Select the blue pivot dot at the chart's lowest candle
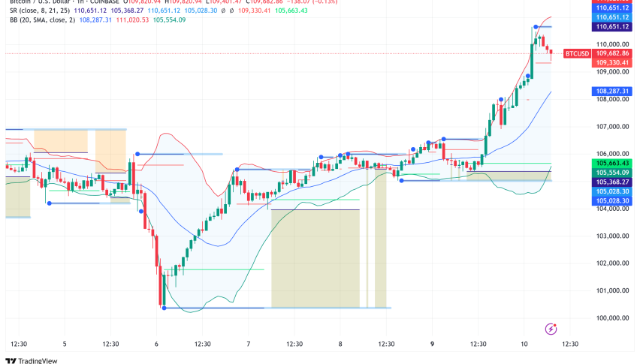Viewport: 640px width, 364px height. point(164,308)
